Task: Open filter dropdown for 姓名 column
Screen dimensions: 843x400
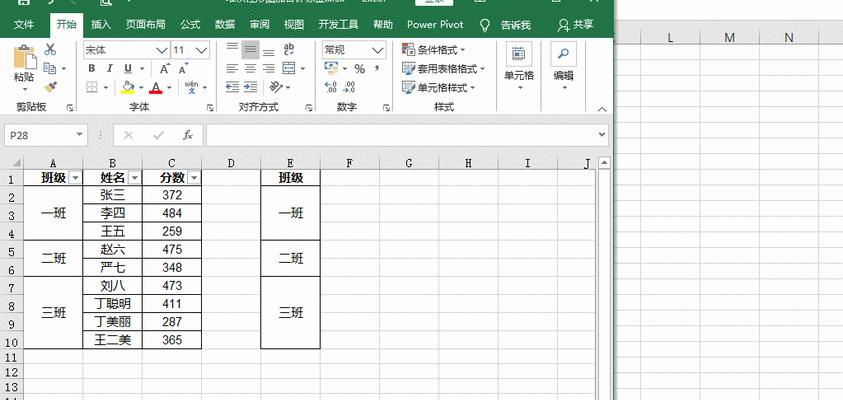Action: (134, 178)
